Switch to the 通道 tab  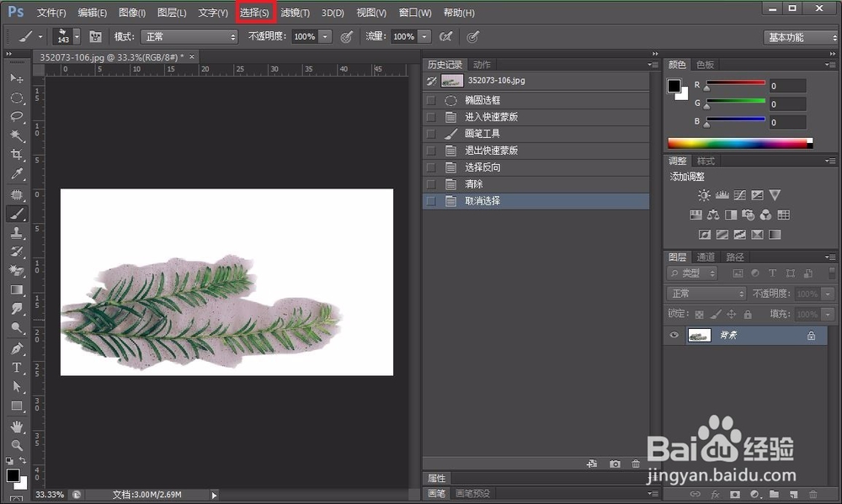706,257
